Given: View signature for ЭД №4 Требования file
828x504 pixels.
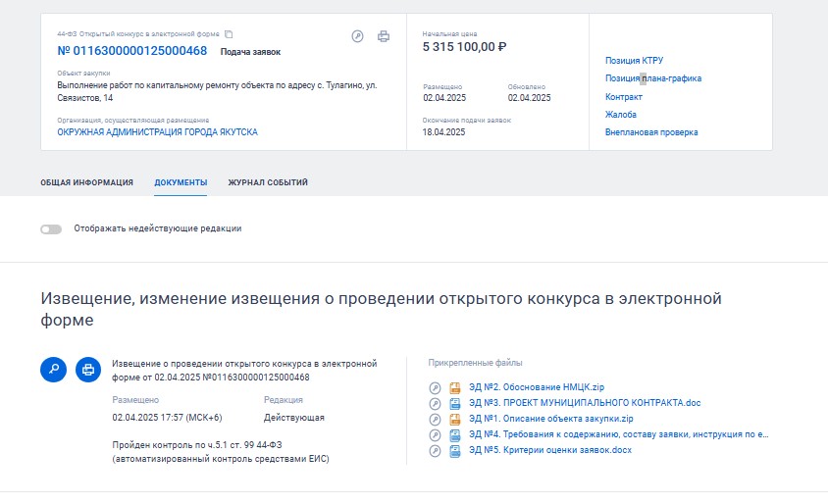Looking at the screenshot, I should point(435,436).
